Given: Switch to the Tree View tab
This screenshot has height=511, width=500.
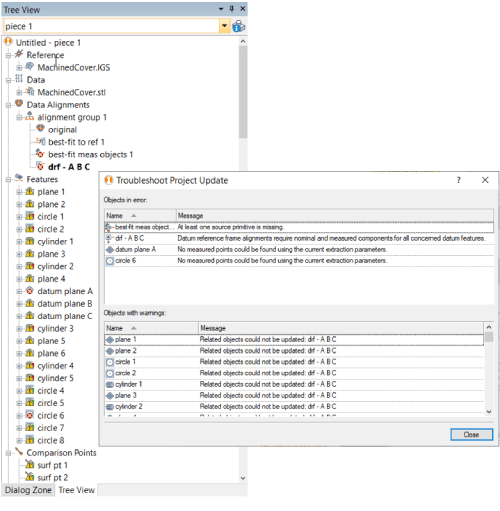Looking at the screenshot, I should click(x=76, y=490).
